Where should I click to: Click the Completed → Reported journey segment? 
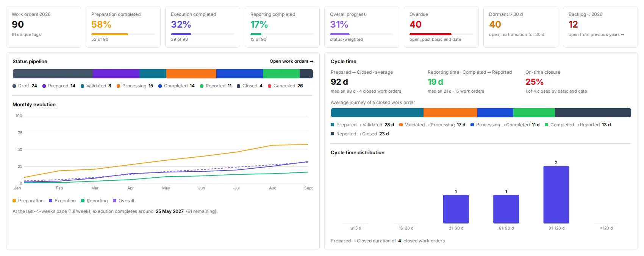click(x=534, y=113)
